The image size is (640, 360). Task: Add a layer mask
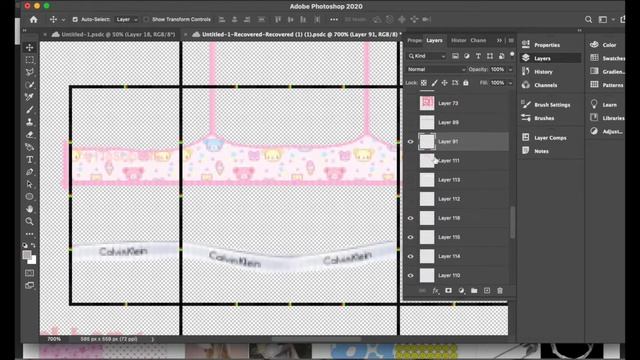click(448, 291)
